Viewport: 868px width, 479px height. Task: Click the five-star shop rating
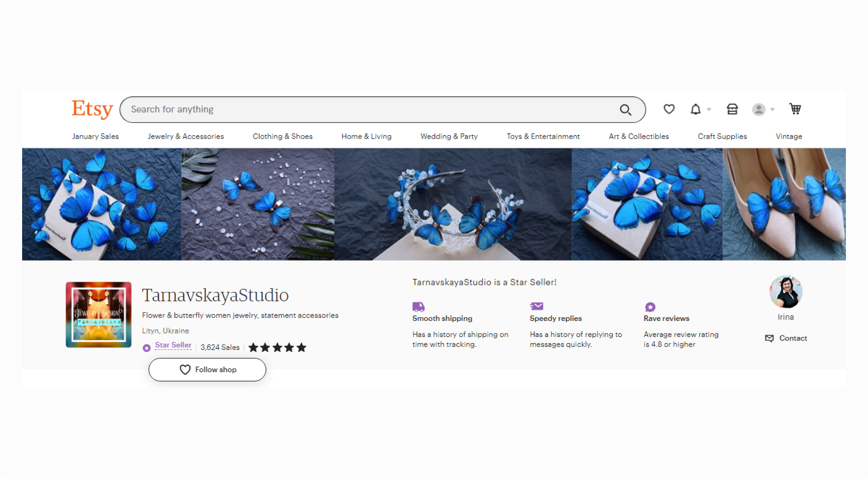[x=277, y=347]
